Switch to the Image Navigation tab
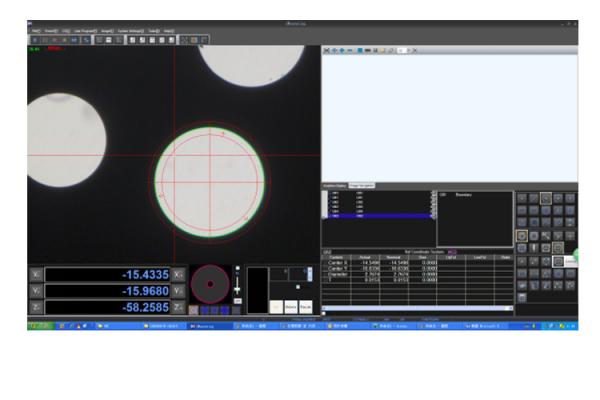 (362, 186)
